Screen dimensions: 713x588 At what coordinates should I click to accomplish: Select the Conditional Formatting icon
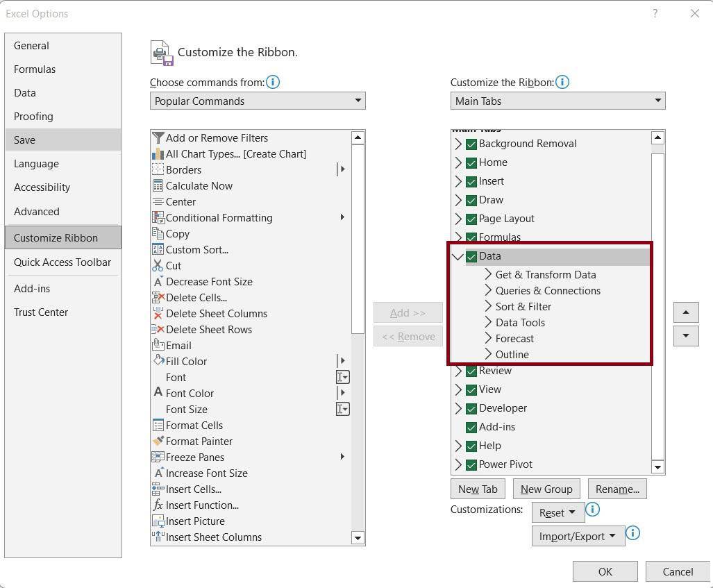pyautogui.click(x=158, y=217)
